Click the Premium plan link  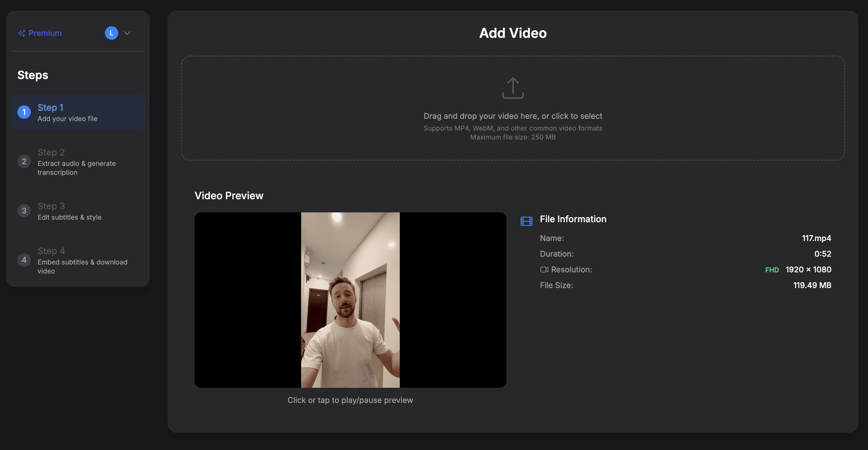(45, 33)
